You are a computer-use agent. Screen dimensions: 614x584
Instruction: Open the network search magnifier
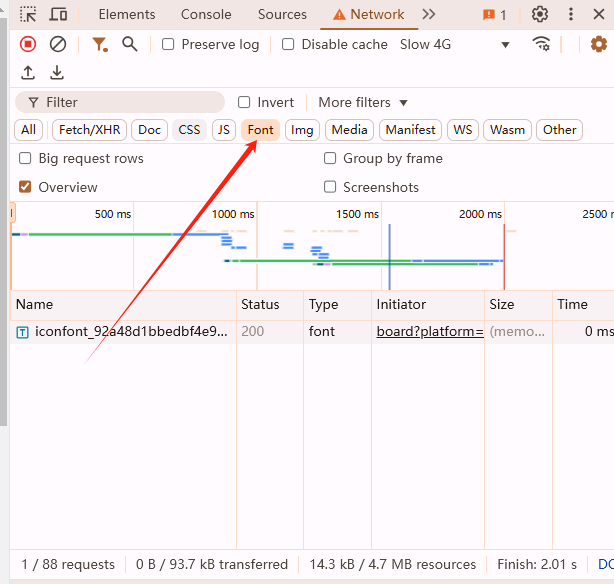(130, 44)
